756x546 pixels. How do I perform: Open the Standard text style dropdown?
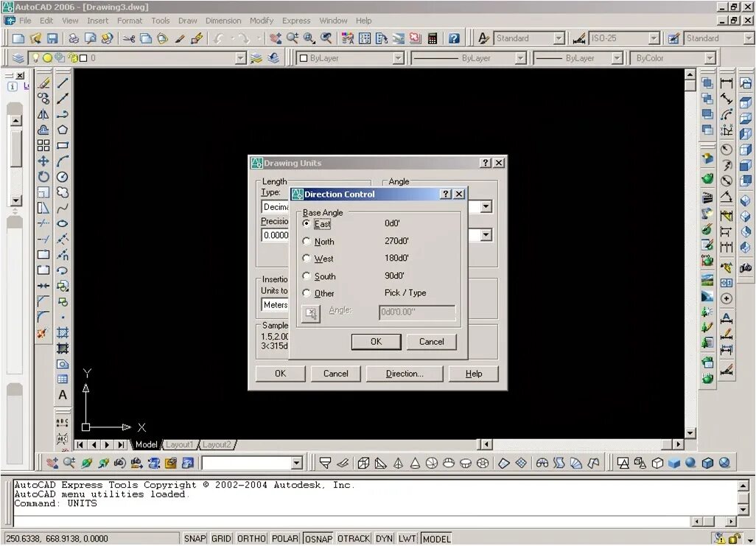[x=559, y=38]
